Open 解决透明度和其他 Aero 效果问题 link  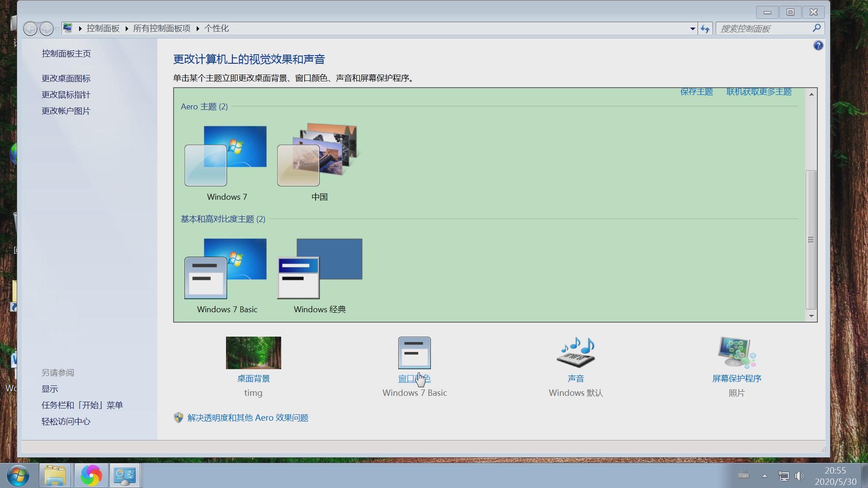tap(247, 418)
